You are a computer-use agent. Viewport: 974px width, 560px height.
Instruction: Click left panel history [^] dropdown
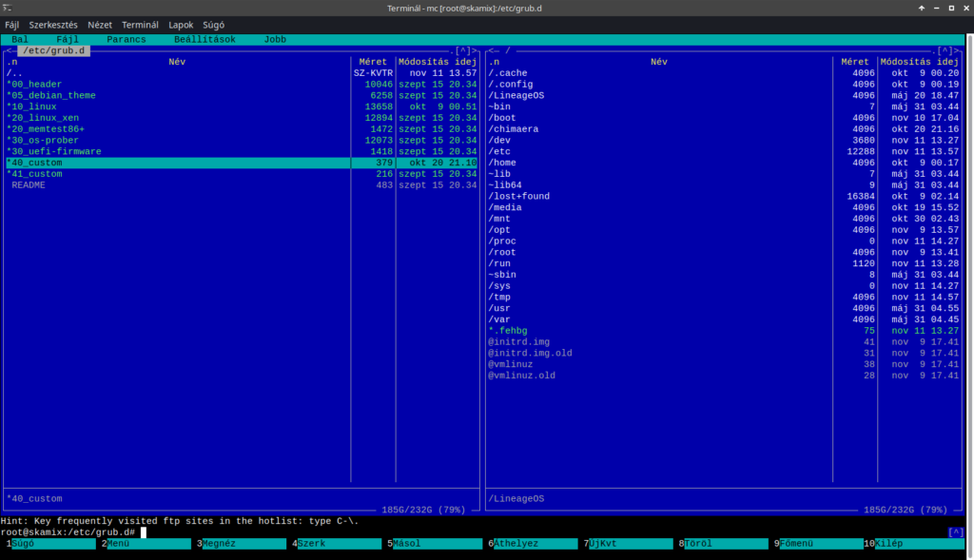pyautogui.click(x=463, y=51)
